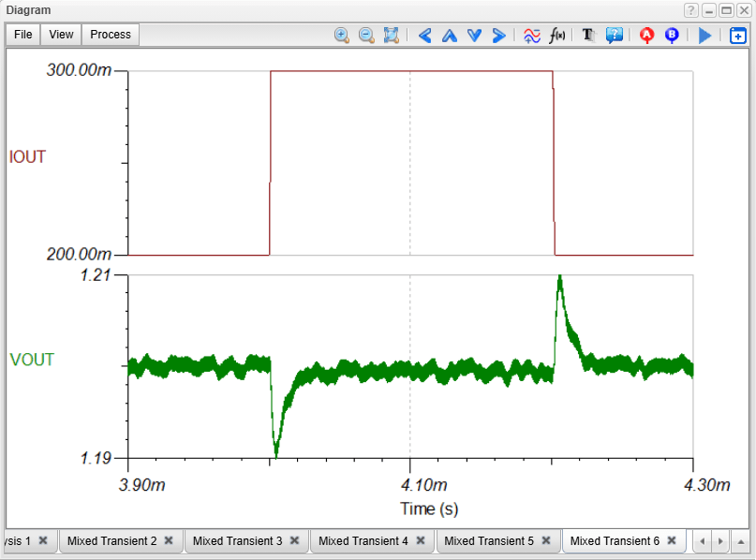The width and height of the screenshot is (756, 560).
Task: Add a curve using the waveform icon
Action: click(531, 35)
